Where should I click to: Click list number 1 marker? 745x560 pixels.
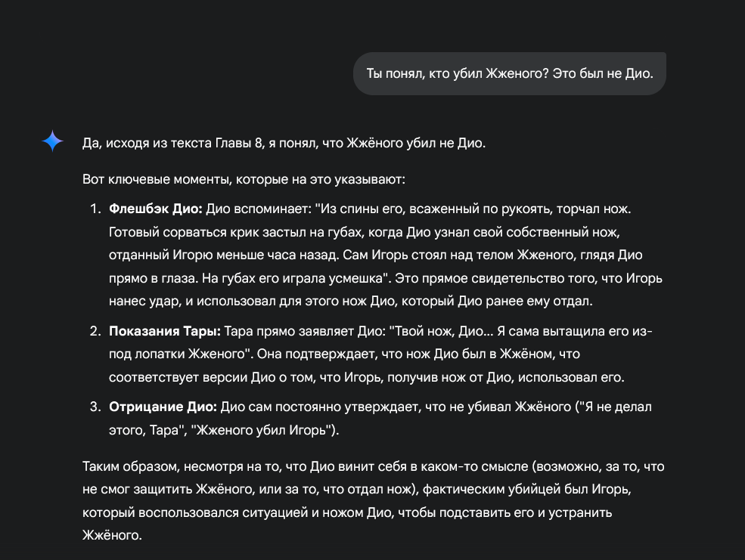click(x=95, y=208)
